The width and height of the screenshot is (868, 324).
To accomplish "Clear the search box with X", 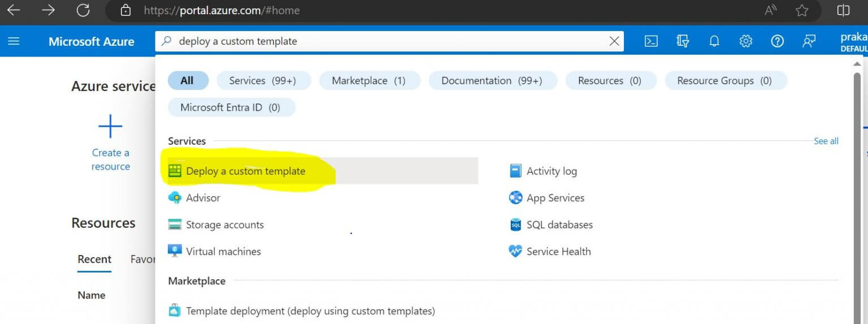I will [614, 41].
